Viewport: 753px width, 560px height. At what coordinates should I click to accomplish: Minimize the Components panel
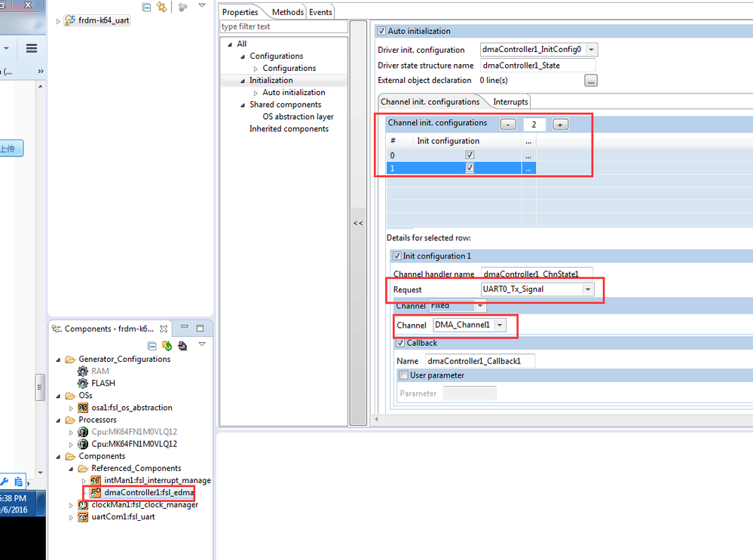click(185, 327)
